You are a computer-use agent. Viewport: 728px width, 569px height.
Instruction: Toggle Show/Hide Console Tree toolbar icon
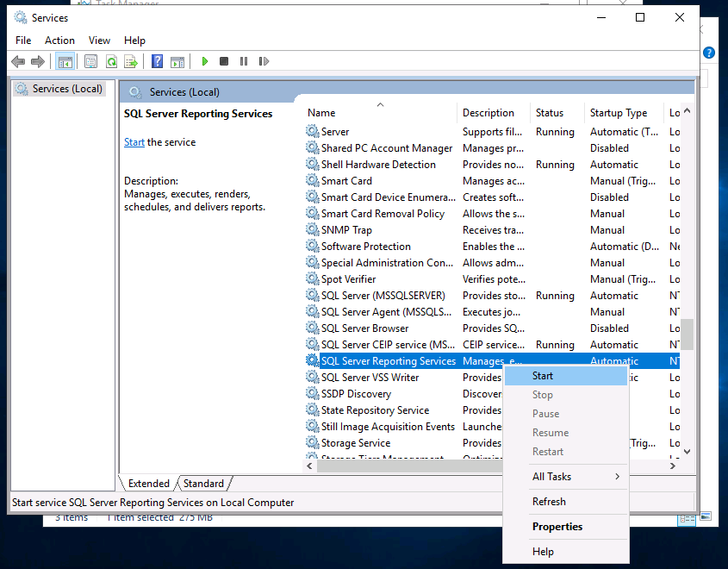click(x=65, y=61)
